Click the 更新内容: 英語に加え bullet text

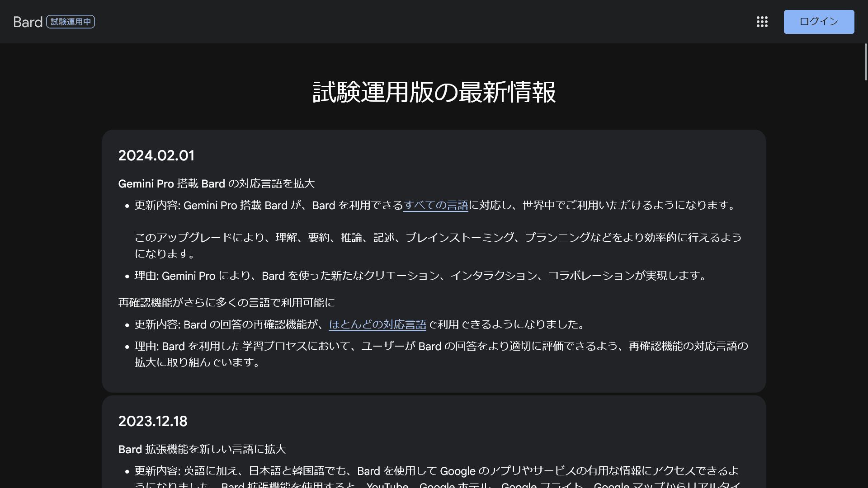click(437, 478)
